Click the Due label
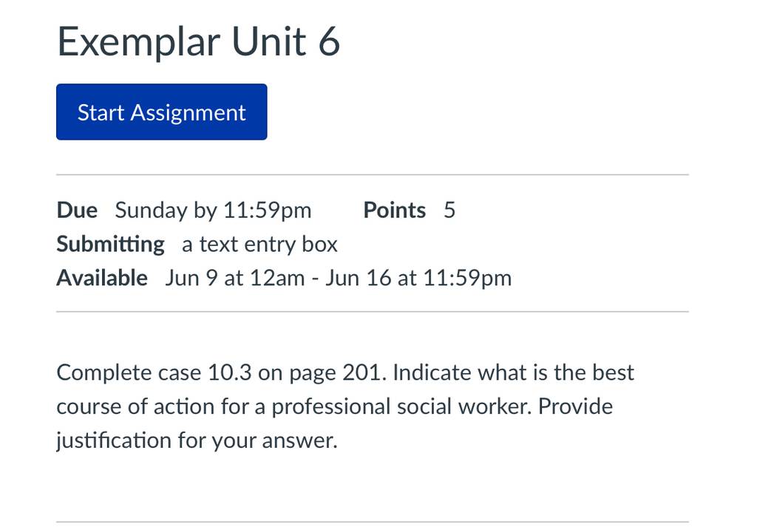This screenshot has height=532, width=757. coord(77,211)
